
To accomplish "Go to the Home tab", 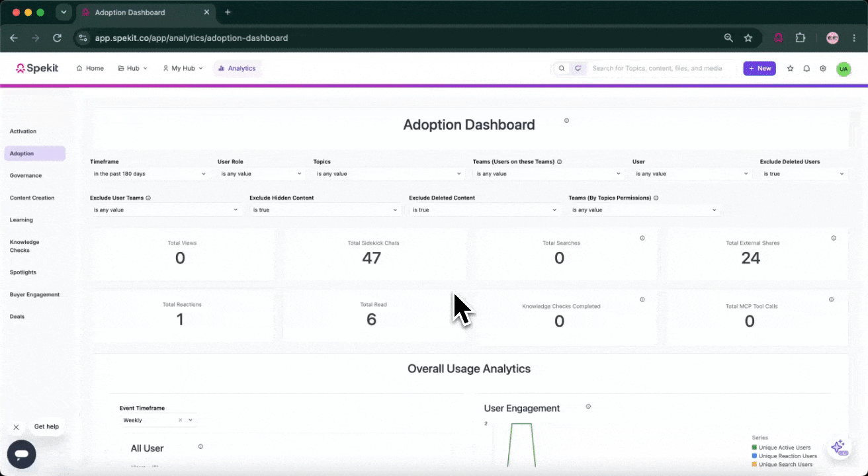I will coord(90,68).
